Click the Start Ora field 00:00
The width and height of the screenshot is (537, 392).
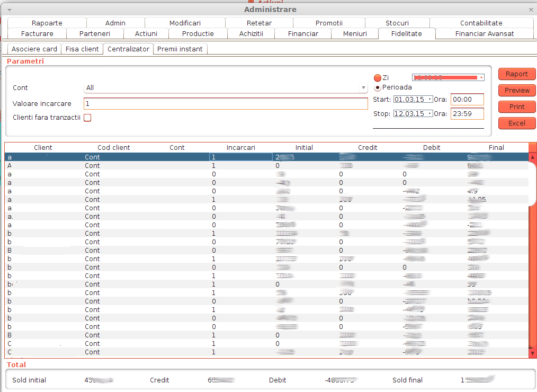pos(467,100)
